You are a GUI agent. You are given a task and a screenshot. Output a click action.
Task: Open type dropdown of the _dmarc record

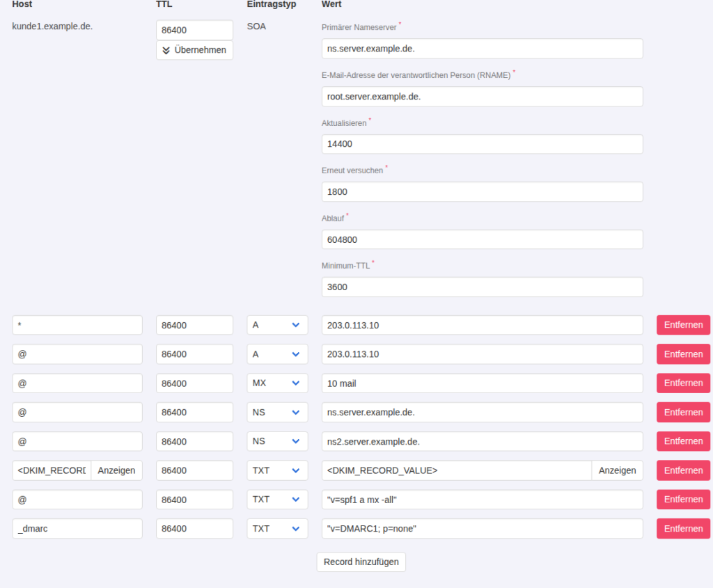click(277, 528)
